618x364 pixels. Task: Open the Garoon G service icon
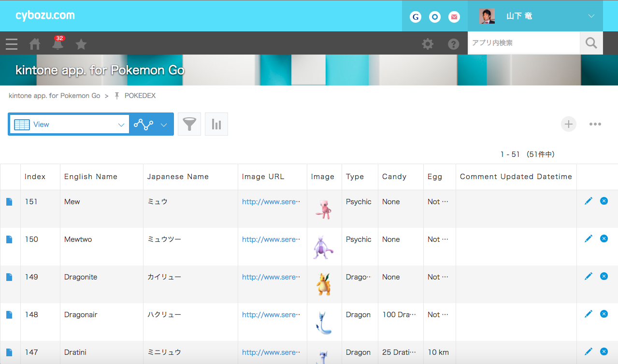click(416, 17)
